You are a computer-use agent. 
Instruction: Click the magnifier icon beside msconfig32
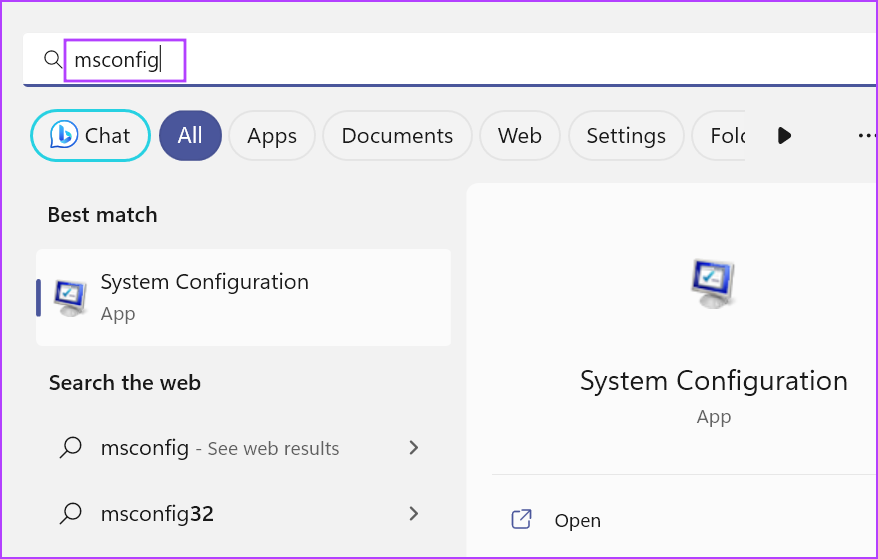click(x=71, y=513)
